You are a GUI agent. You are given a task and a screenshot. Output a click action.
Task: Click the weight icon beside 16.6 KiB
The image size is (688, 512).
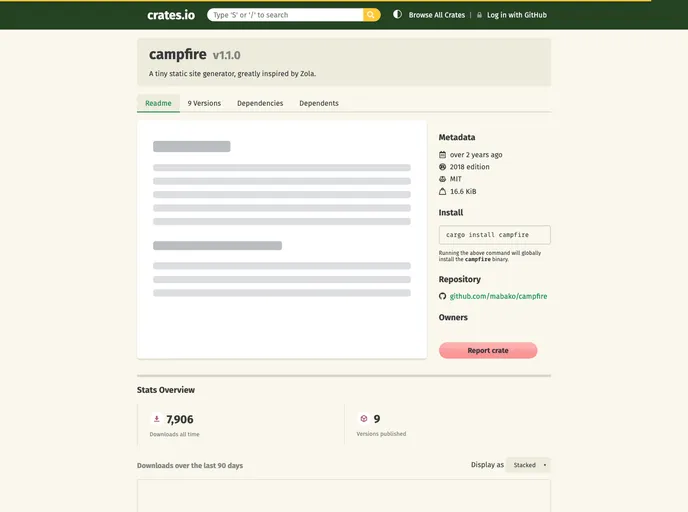[442, 191]
